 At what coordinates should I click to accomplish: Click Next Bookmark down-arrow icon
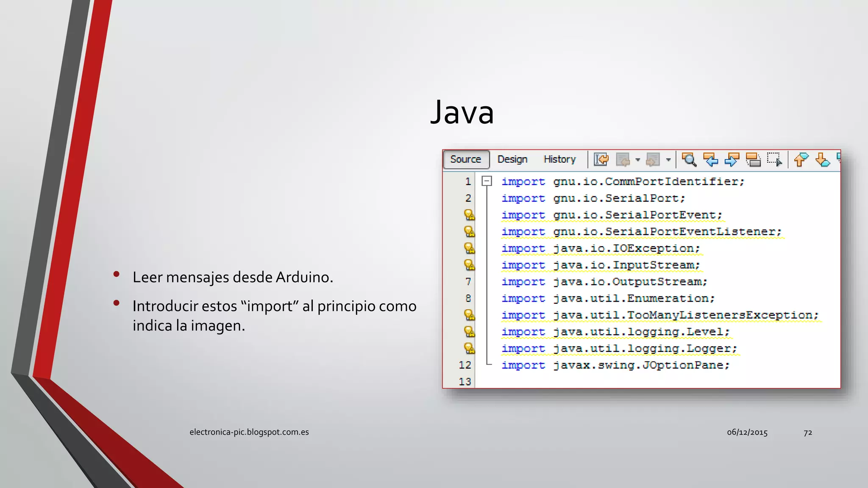pyautogui.click(x=822, y=159)
